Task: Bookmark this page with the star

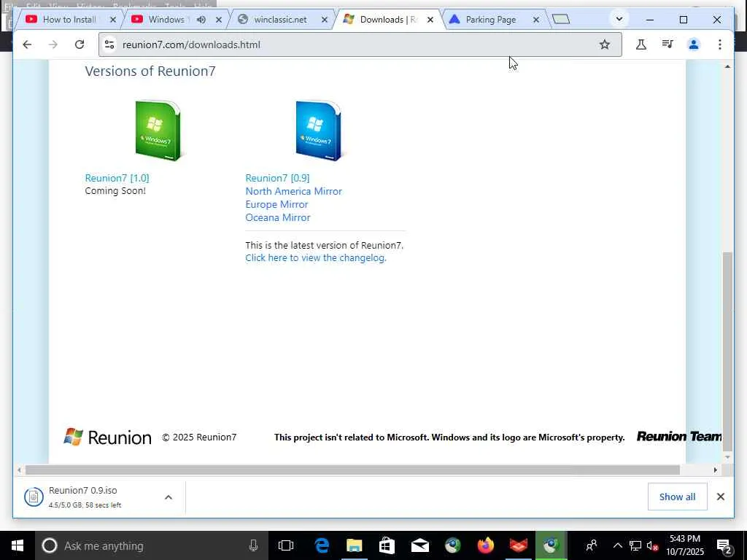Action: pyautogui.click(x=605, y=44)
